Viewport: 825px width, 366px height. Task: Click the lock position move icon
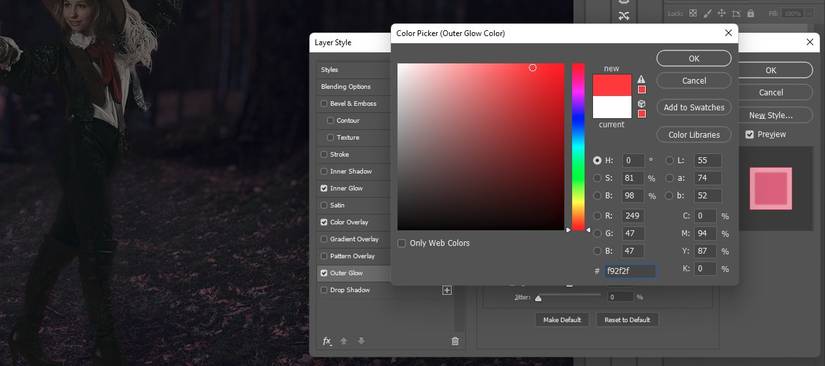[x=722, y=13]
